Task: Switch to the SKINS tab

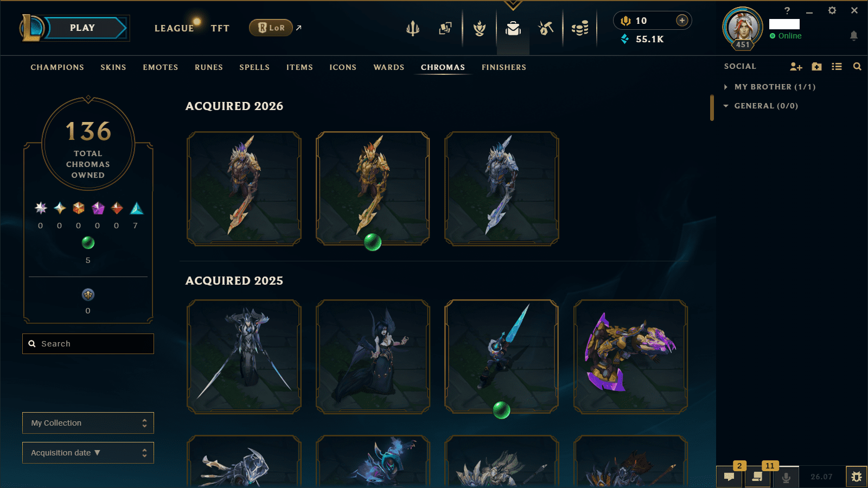Action: click(113, 67)
